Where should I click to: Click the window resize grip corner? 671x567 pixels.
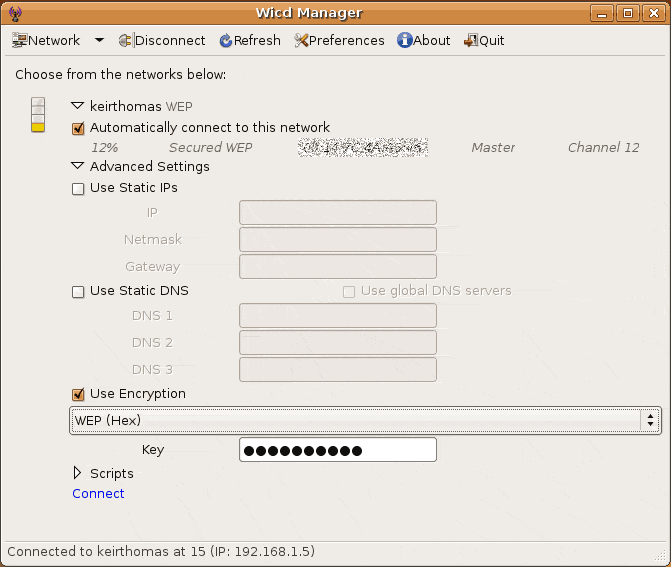[661, 555]
